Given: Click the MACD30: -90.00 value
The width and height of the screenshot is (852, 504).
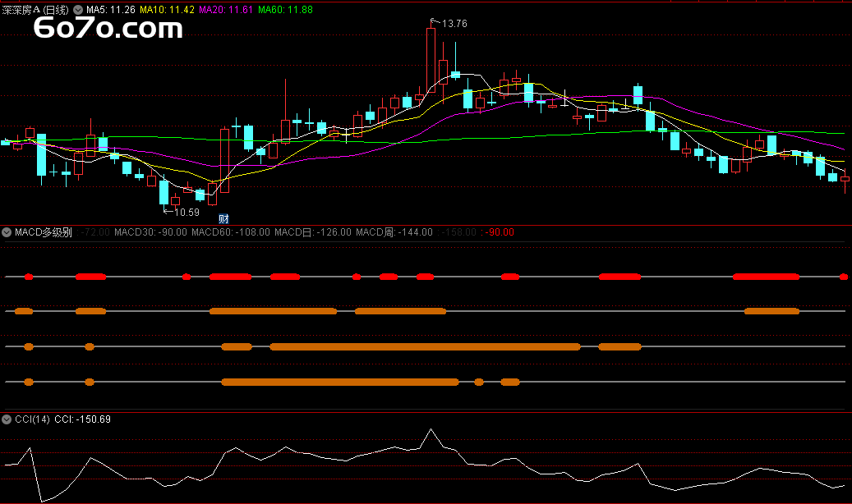Looking at the screenshot, I should coord(150,232).
